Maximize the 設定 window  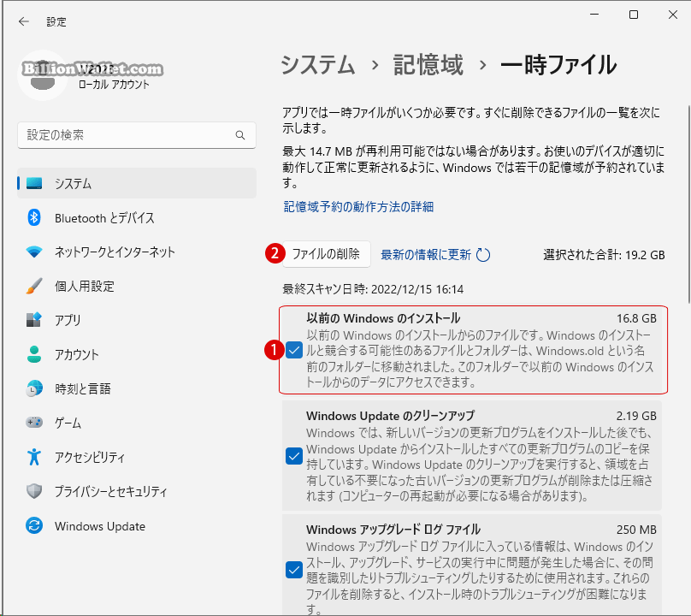pyautogui.click(x=634, y=15)
